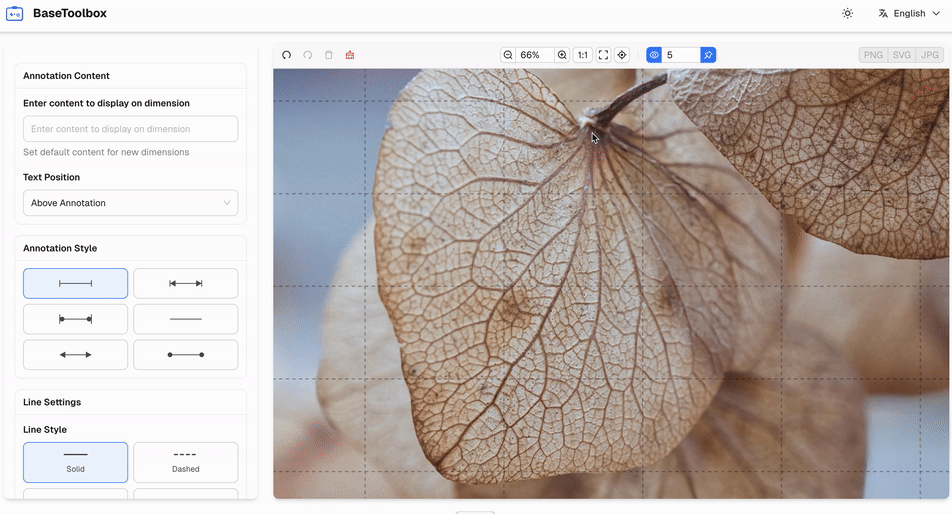Click the BaseToolbox logo icon
952x514 pixels.
click(x=15, y=13)
